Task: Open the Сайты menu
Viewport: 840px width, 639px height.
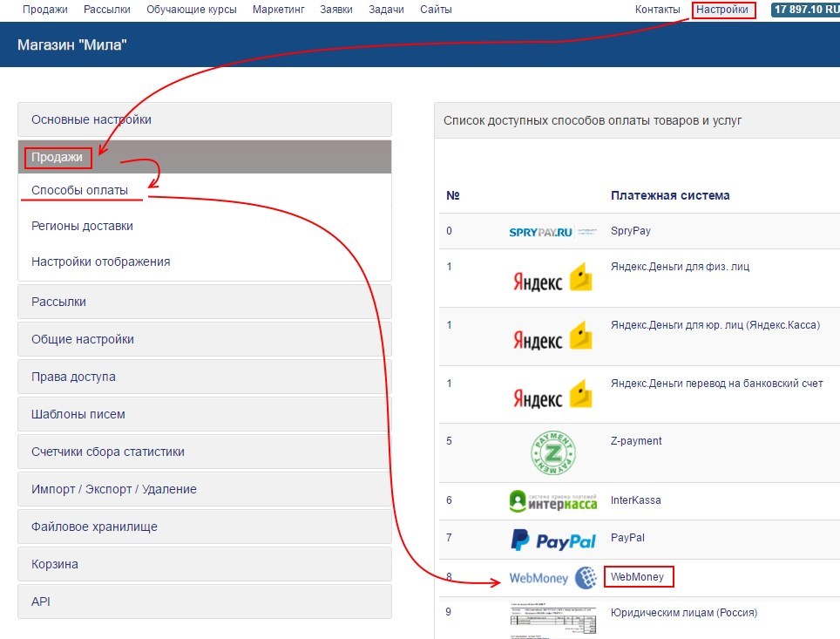Action: 436,10
